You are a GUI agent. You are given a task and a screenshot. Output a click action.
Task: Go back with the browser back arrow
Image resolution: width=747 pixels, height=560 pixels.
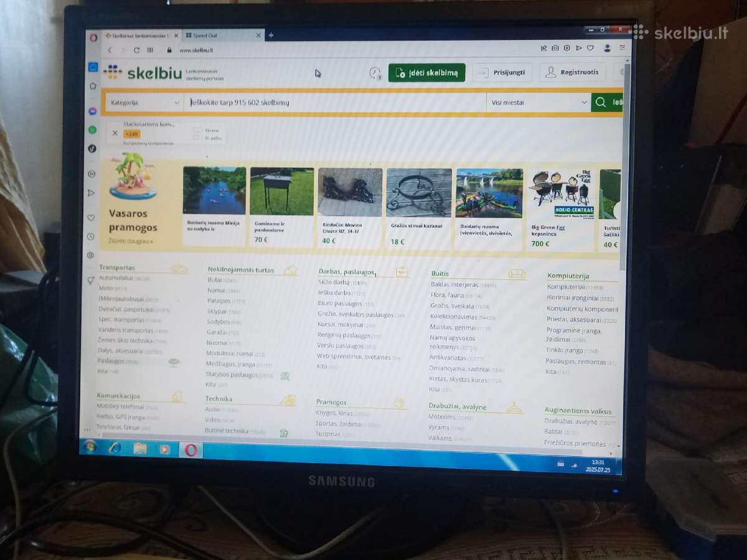[110, 50]
